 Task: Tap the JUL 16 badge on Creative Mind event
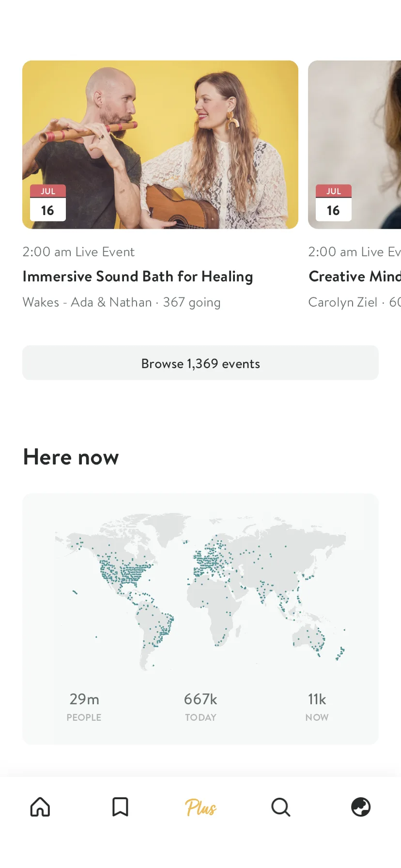point(334,203)
